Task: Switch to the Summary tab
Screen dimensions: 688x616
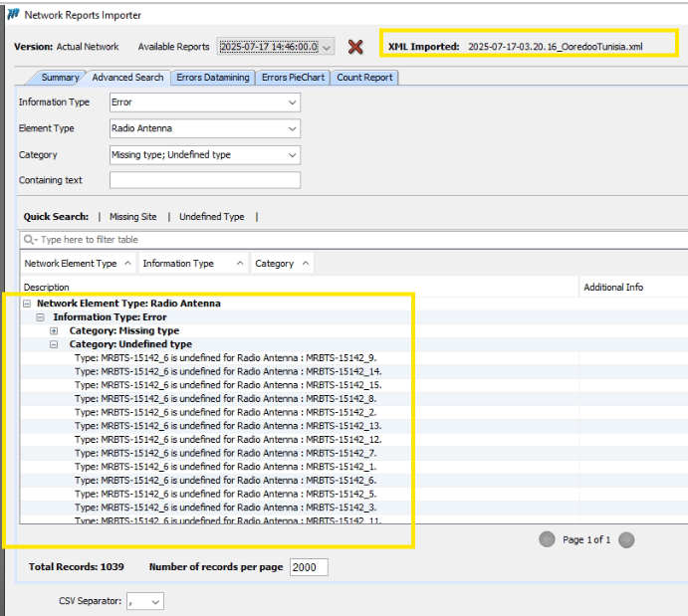Action: tap(60, 78)
